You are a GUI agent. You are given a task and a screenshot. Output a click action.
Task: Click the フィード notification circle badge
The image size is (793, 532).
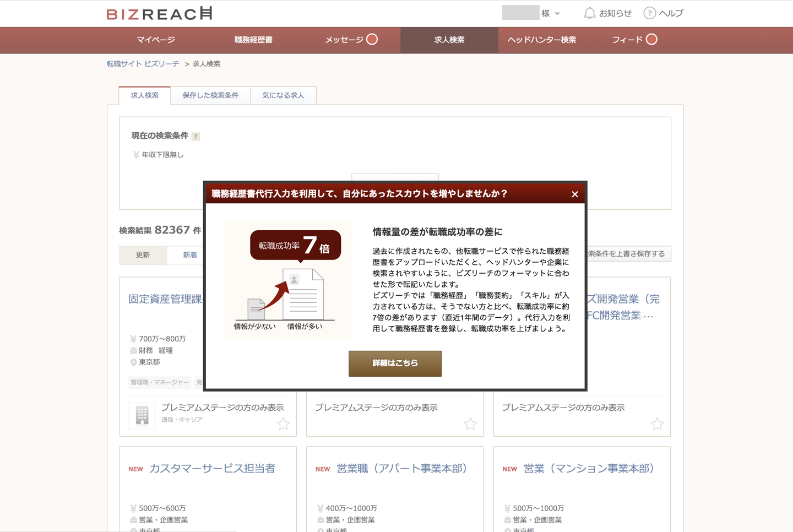(x=651, y=39)
